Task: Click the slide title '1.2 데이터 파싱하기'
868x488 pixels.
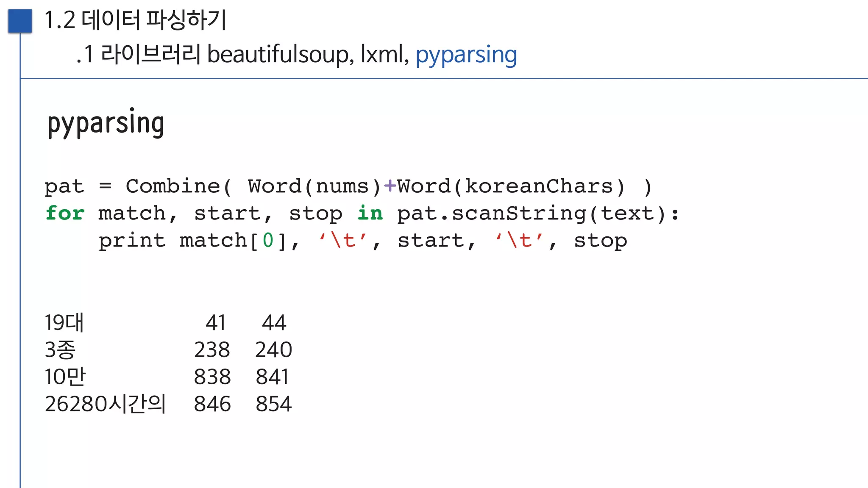Action: (135, 20)
